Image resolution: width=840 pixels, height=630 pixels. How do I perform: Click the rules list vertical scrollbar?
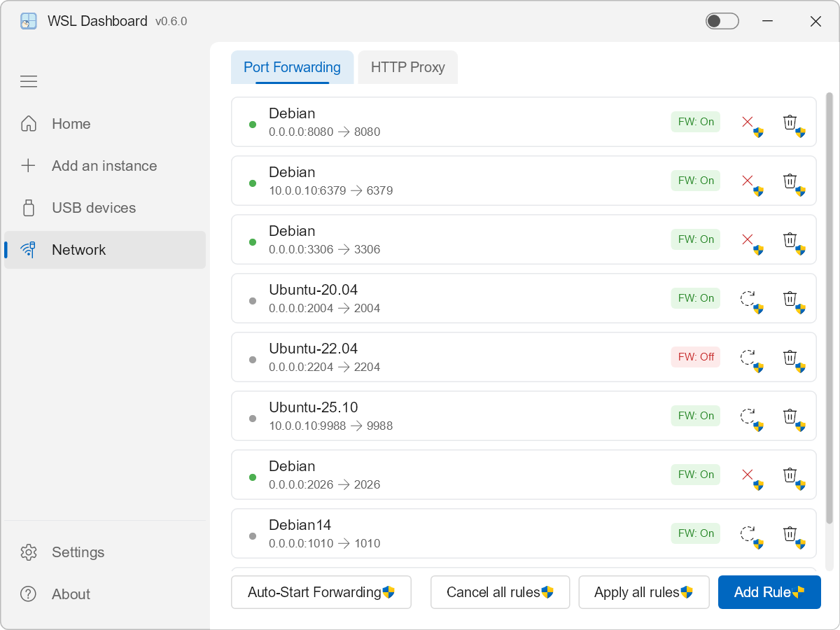(829, 308)
